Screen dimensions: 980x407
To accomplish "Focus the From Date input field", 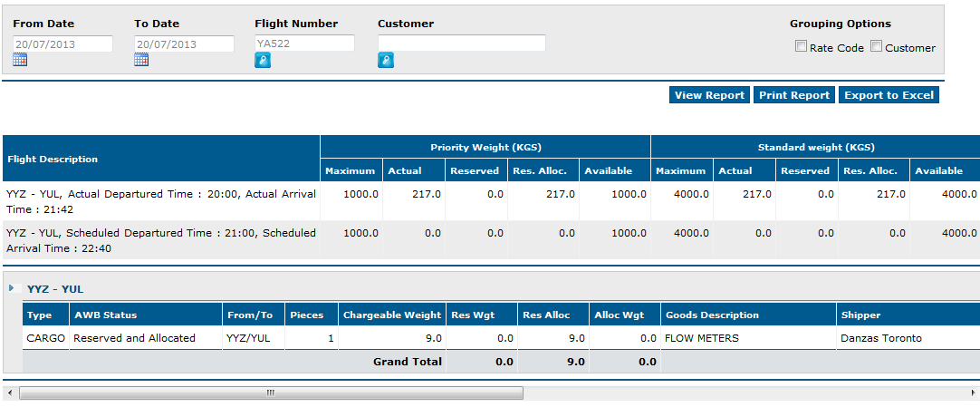I will (x=63, y=44).
